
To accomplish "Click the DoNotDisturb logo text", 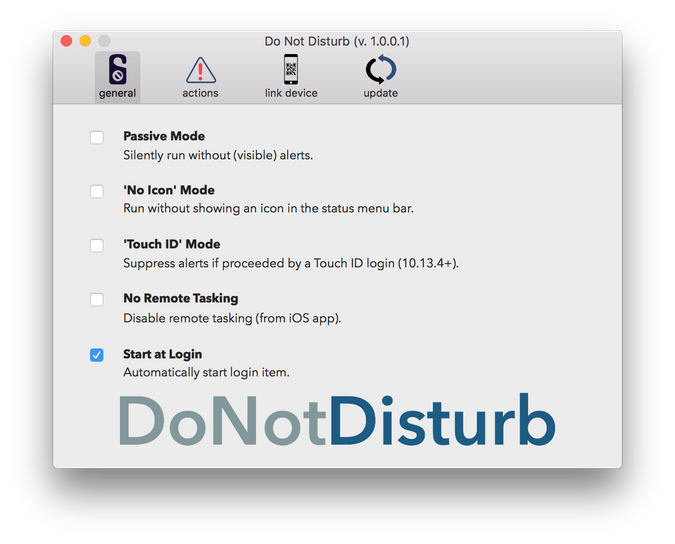I will pyautogui.click(x=336, y=421).
